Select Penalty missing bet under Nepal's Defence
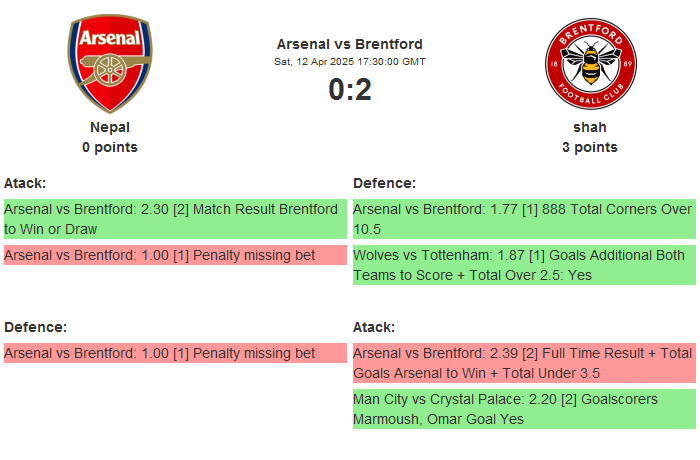Screen dimensions: 700x460 pyautogui.click(x=174, y=353)
